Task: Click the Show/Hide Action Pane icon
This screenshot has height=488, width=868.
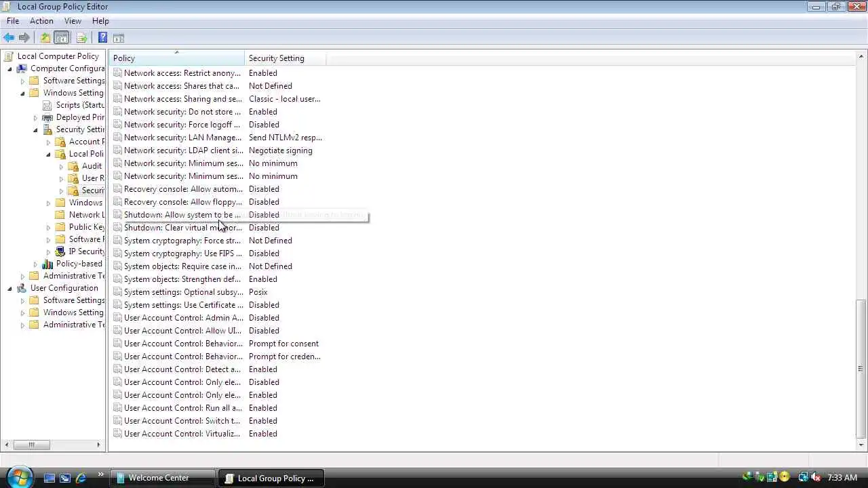Action: pos(119,38)
